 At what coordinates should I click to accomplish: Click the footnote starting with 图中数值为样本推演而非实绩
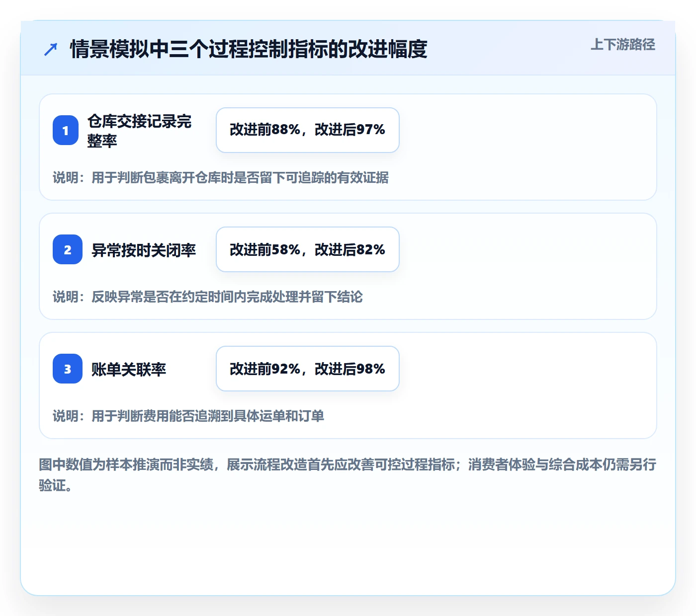[x=348, y=475]
